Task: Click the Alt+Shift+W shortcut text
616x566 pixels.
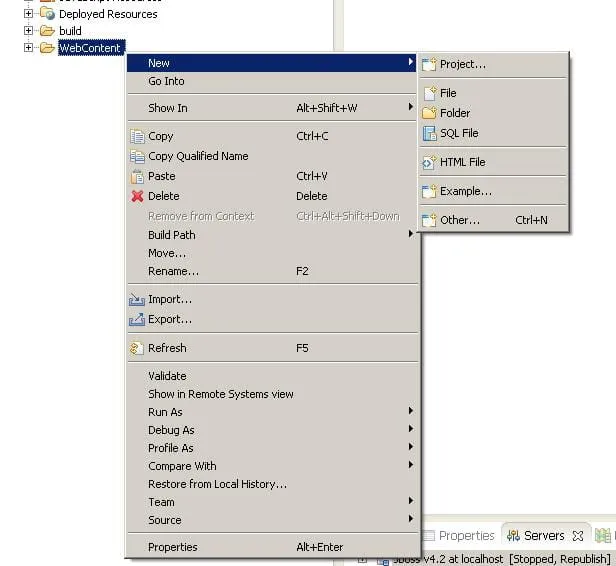Action: click(x=327, y=108)
